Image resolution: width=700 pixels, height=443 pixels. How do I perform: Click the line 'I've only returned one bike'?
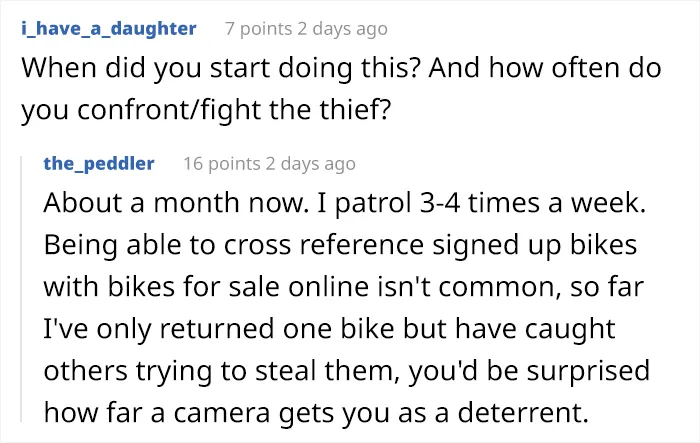pyautogui.click(x=329, y=329)
